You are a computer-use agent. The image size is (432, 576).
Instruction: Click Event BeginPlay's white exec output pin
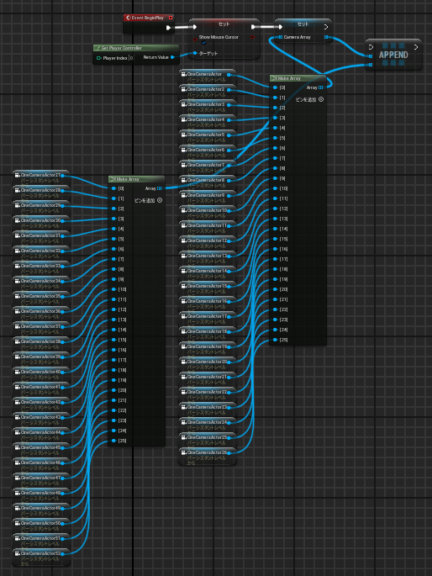[x=169, y=28]
